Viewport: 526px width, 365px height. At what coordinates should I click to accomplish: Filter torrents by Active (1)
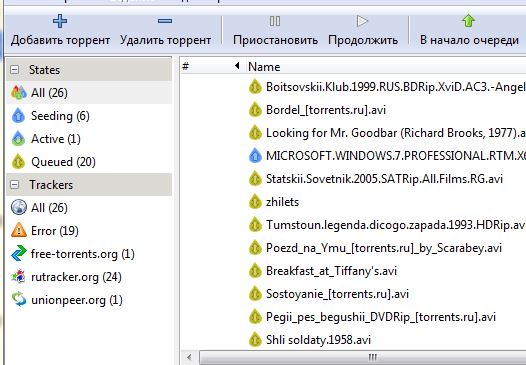tap(89, 139)
